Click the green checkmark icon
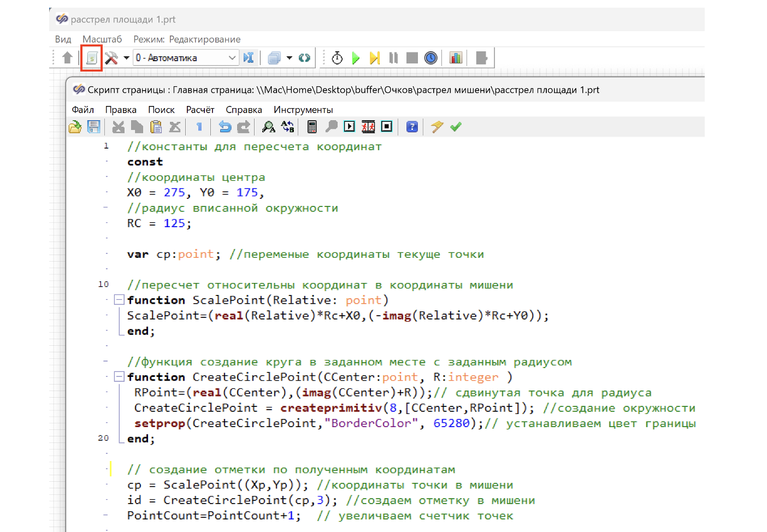This screenshot has width=767, height=532. click(456, 127)
